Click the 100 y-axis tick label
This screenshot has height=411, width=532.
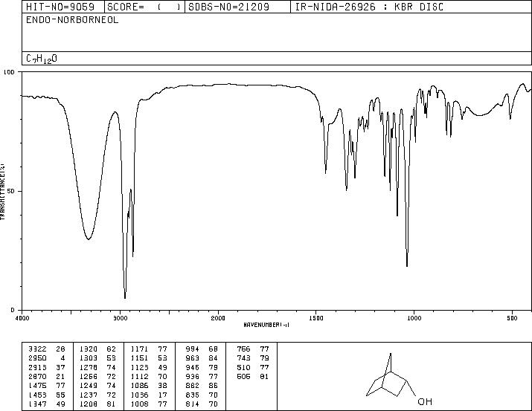[10, 72]
